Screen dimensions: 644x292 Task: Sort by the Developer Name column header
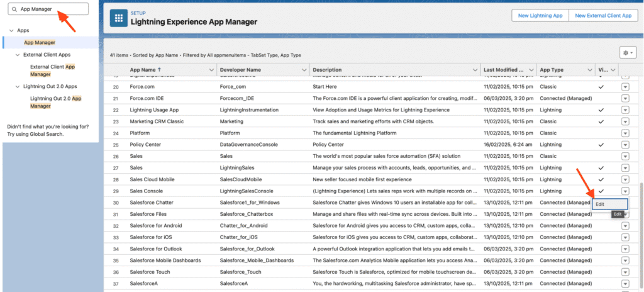(x=240, y=70)
